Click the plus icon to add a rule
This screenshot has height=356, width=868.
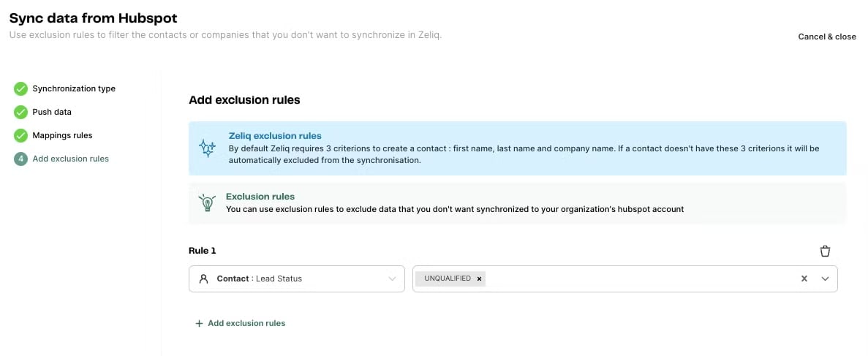click(x=199, y=323)
